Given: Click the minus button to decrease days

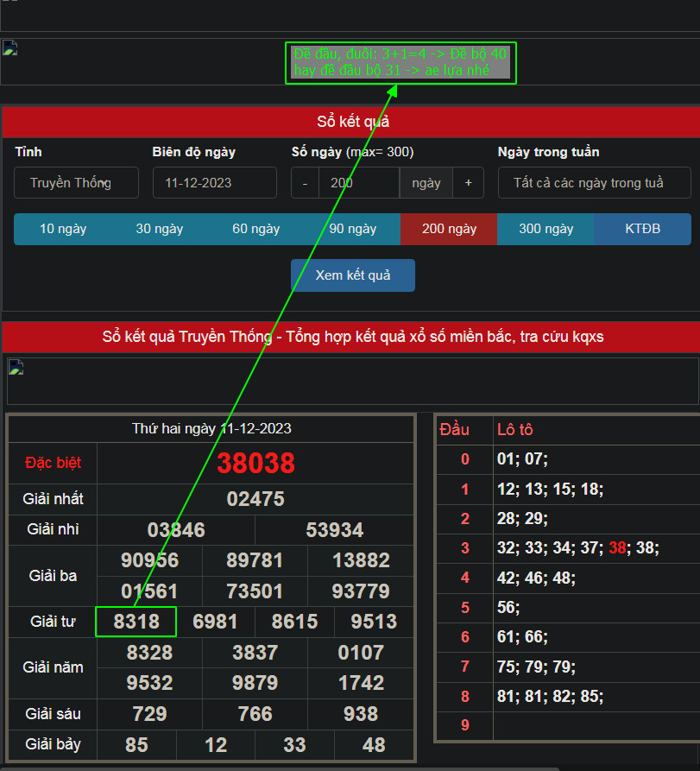Looking at the screenshot, I should point(305,183).
